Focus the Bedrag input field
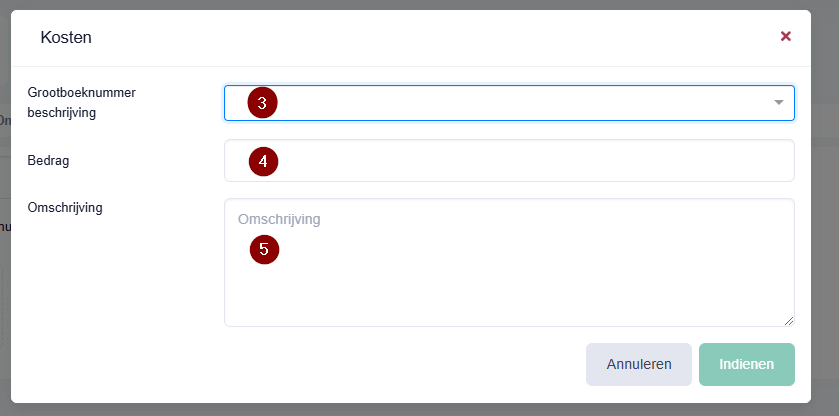 [x=509, y=161]
